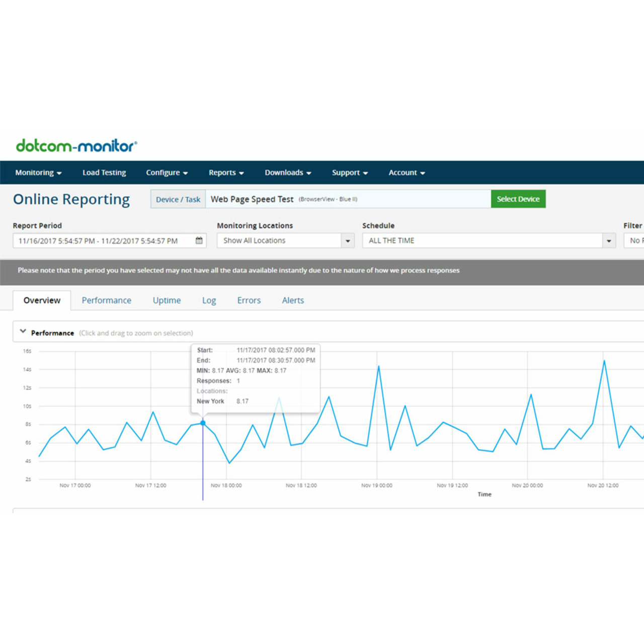This screenshot has height=644, width=644.
Task: Open the Show All Locations dropdown
Action: click(282, 240)
